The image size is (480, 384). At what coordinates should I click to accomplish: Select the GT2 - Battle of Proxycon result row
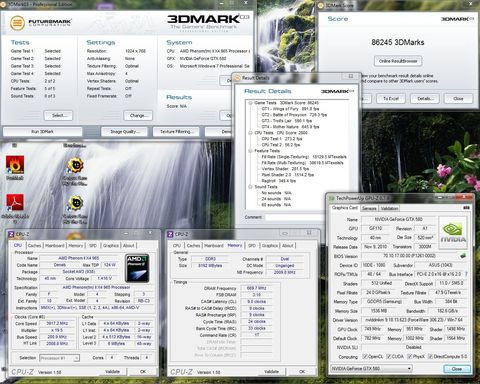point(294,115)
